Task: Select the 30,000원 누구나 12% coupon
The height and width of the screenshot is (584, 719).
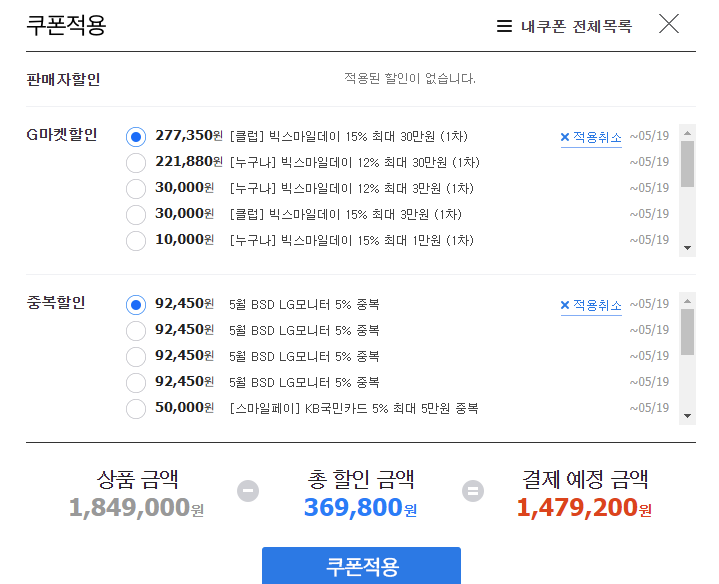Action: [136, 188]
